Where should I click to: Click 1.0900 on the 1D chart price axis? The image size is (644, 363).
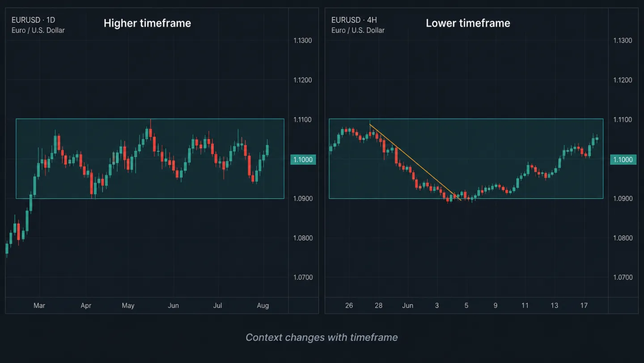click(x=303, y=198)
